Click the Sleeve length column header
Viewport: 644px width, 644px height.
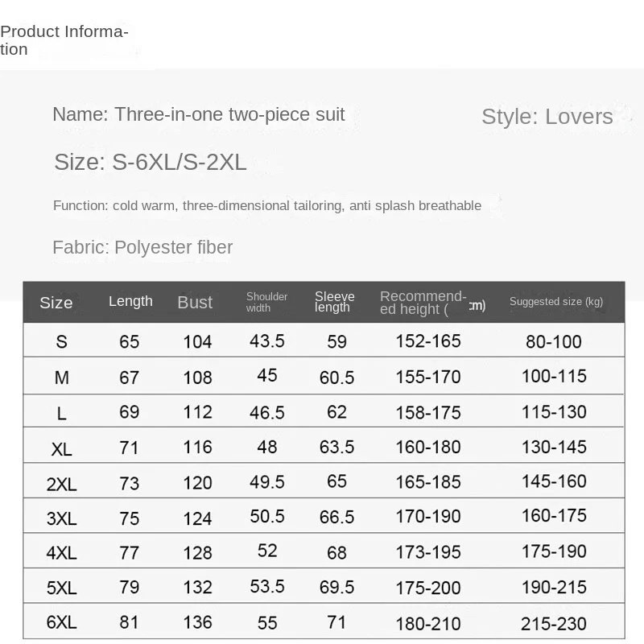[334, 302]
